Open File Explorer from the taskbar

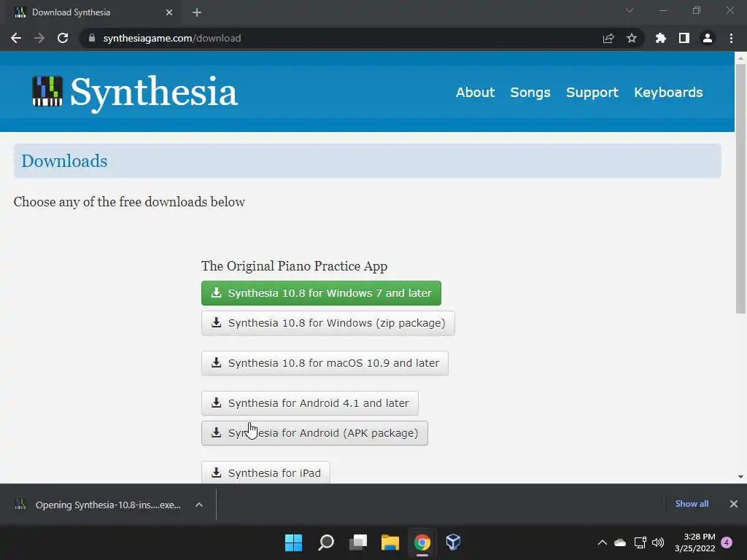coord(390,542)
